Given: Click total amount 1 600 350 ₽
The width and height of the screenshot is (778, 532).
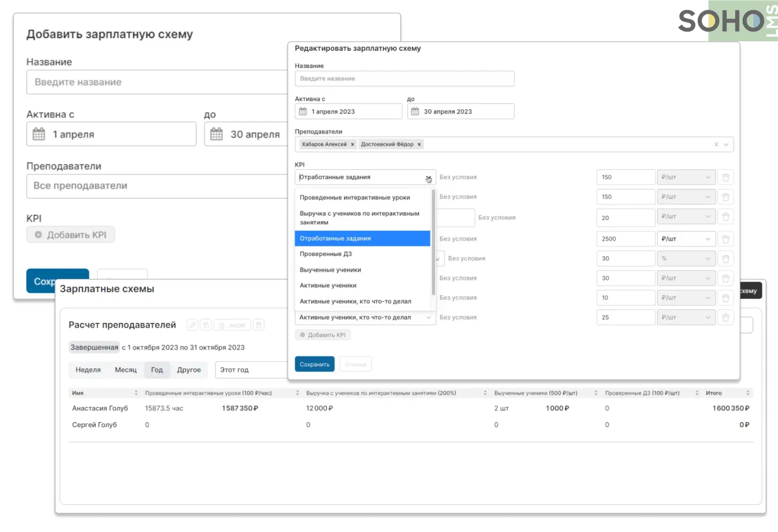Looking at the screenshot, I should (x=731, y=408).
